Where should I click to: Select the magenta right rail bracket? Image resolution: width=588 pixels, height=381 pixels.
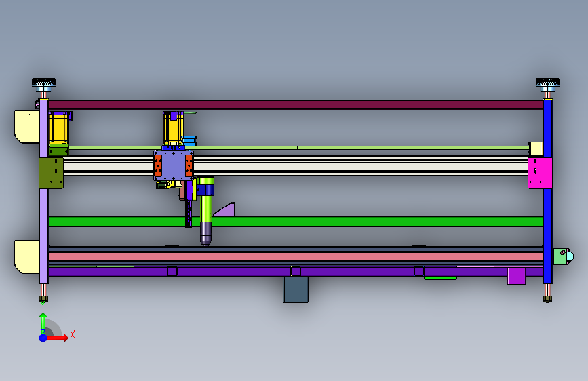[x=540, y=173]
